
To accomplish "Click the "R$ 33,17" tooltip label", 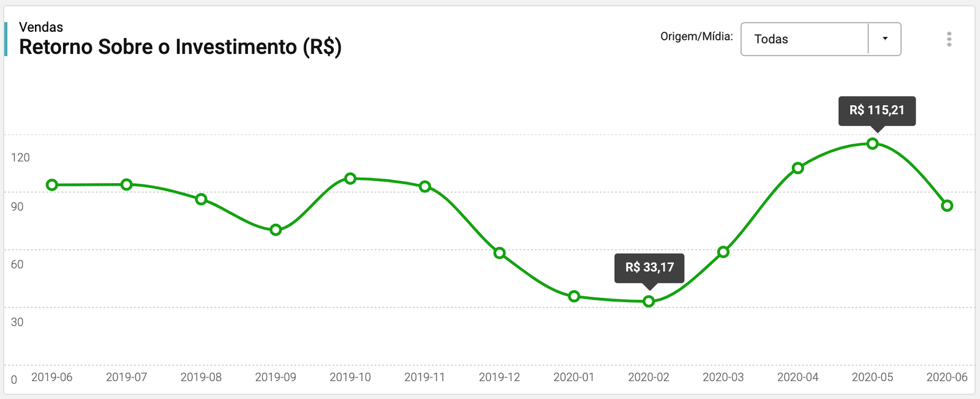I will 649,267.
